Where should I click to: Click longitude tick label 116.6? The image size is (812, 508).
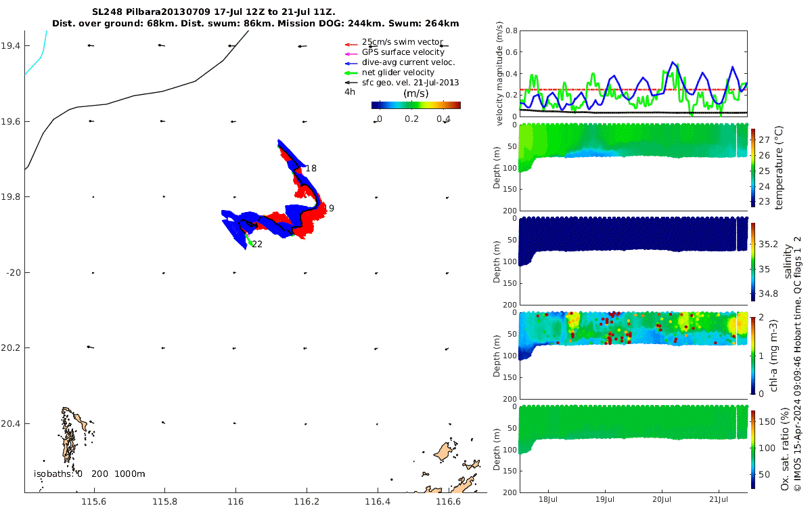[x=448, y=502]
